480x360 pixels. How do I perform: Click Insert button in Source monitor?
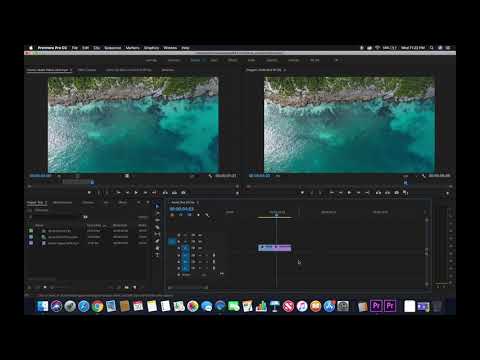(x=165, y=193)
